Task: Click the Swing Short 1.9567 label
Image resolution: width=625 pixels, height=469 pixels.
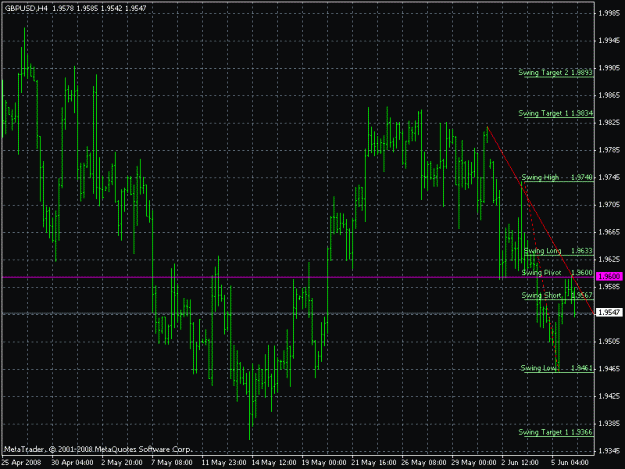Action: pyautogui.click(x=557, y=295)
